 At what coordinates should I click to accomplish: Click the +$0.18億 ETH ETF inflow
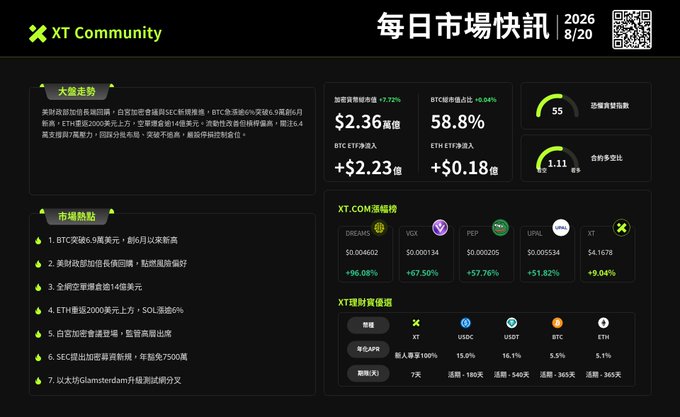464,168
